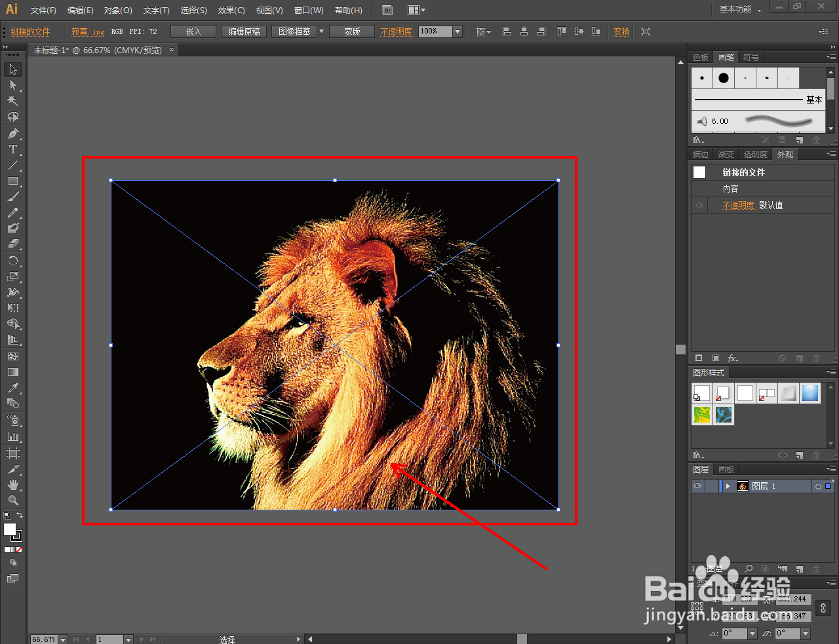
Task: Pick the Eyedropper tool
Action: coord(12,388)
